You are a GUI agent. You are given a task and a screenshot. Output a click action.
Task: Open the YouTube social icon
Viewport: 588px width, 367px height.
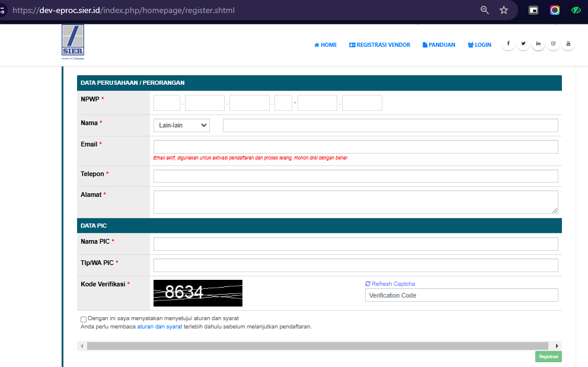click(568, 44)
